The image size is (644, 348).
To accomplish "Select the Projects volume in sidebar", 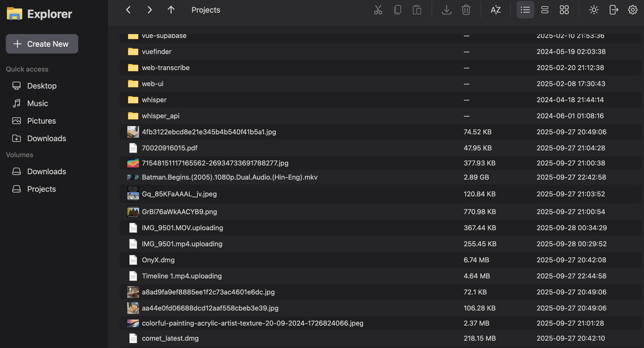I will click(41, 189).
